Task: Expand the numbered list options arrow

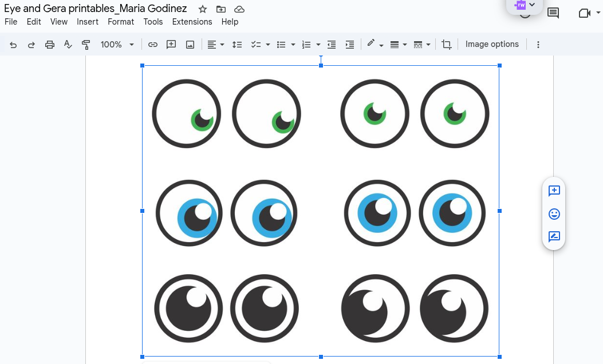Action: (x=318, y=45)
